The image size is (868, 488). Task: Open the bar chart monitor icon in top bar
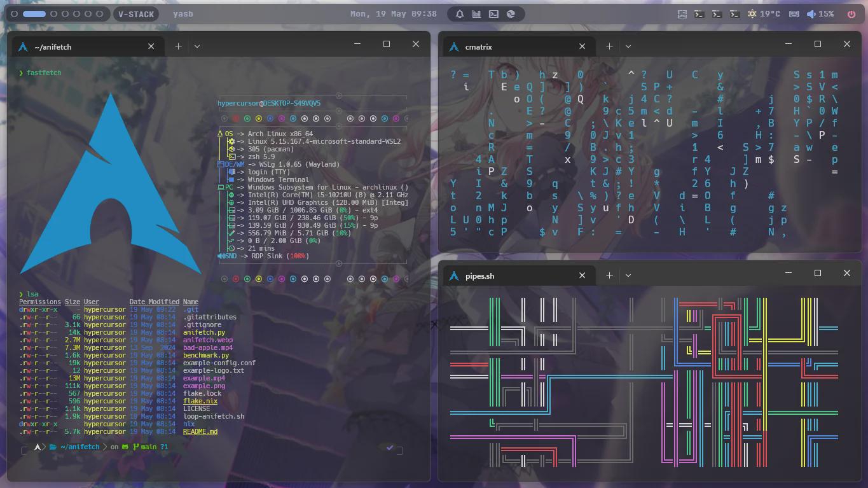476,13
